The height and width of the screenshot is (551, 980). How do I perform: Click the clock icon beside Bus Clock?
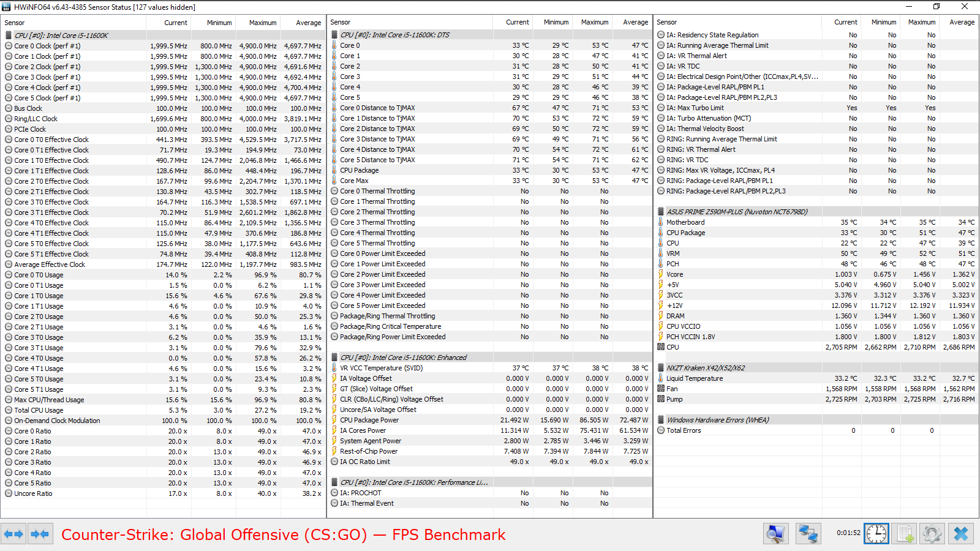coord(9,108)
